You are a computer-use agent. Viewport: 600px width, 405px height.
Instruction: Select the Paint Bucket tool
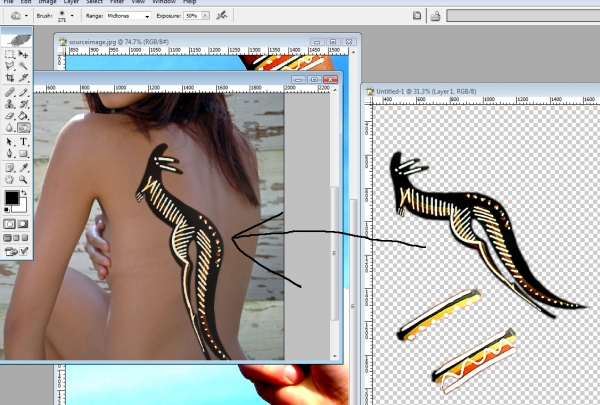pyautogui.click(x=23, y=116)
